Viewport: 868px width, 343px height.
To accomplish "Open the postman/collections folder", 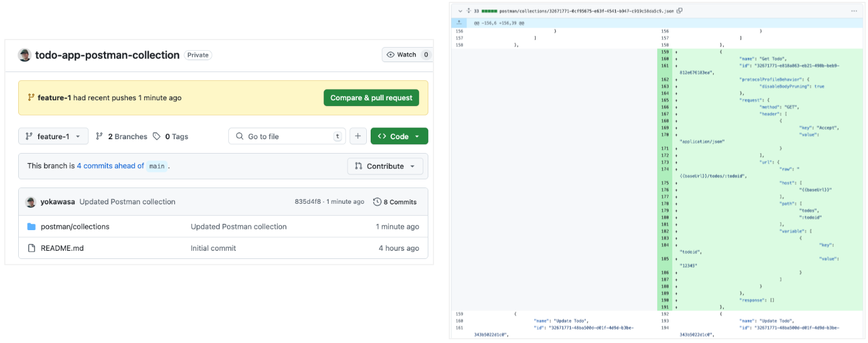I will 75,226.
